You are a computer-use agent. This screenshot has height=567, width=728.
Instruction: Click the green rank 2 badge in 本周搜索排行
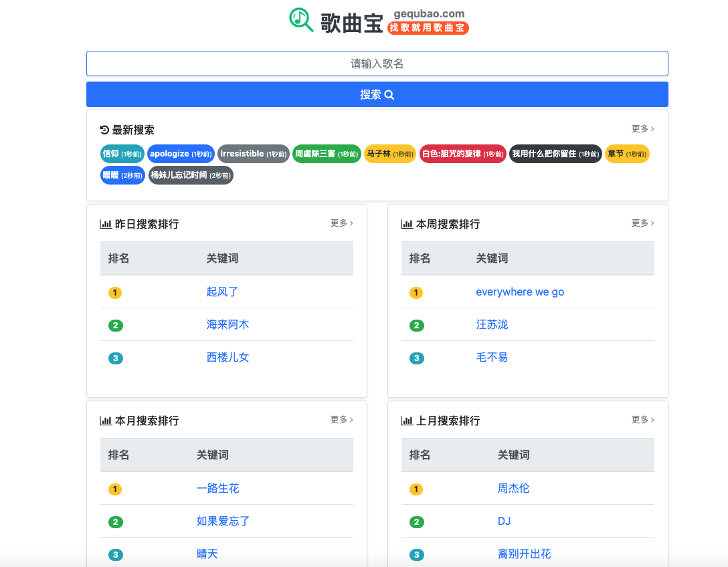[416, 326]
